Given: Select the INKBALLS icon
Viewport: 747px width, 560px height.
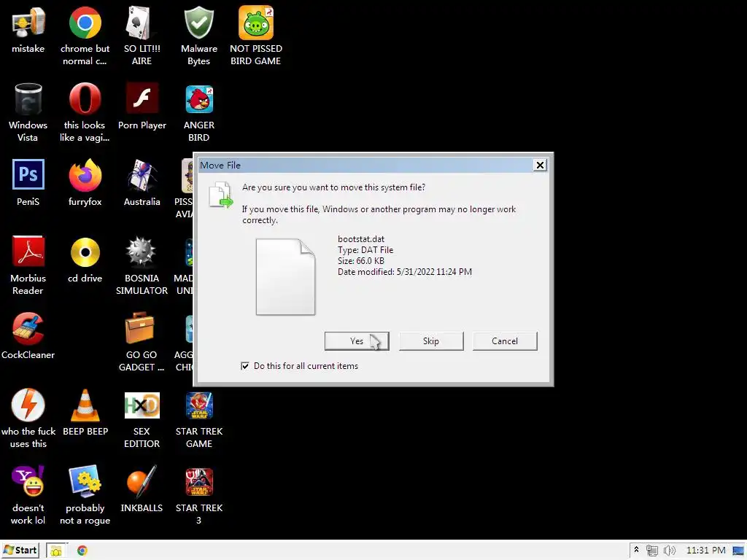Looking at the screenshot, I should point(142,481).
